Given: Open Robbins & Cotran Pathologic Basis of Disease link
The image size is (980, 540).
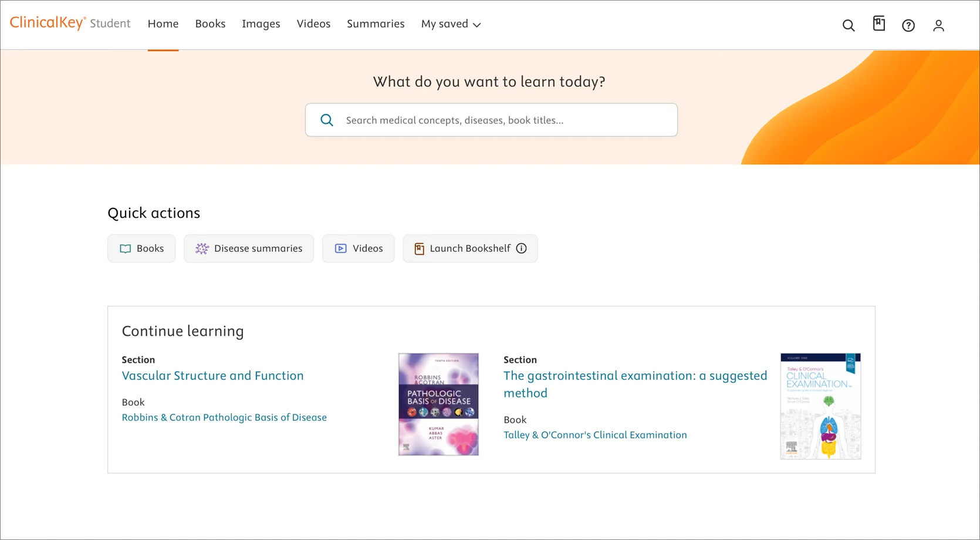Looking at the screenshot, I should coord(224,417).
